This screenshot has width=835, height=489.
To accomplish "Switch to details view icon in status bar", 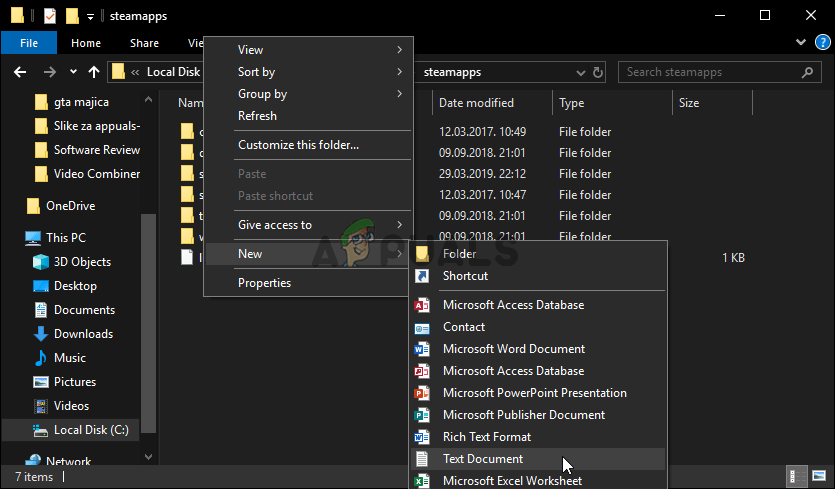I will tap(797, 476).
